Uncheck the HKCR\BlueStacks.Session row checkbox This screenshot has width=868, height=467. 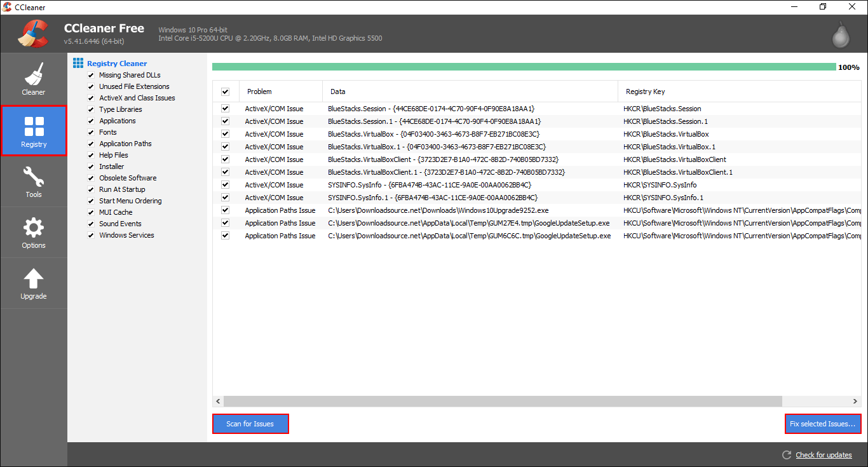click(x=225, y=109)
